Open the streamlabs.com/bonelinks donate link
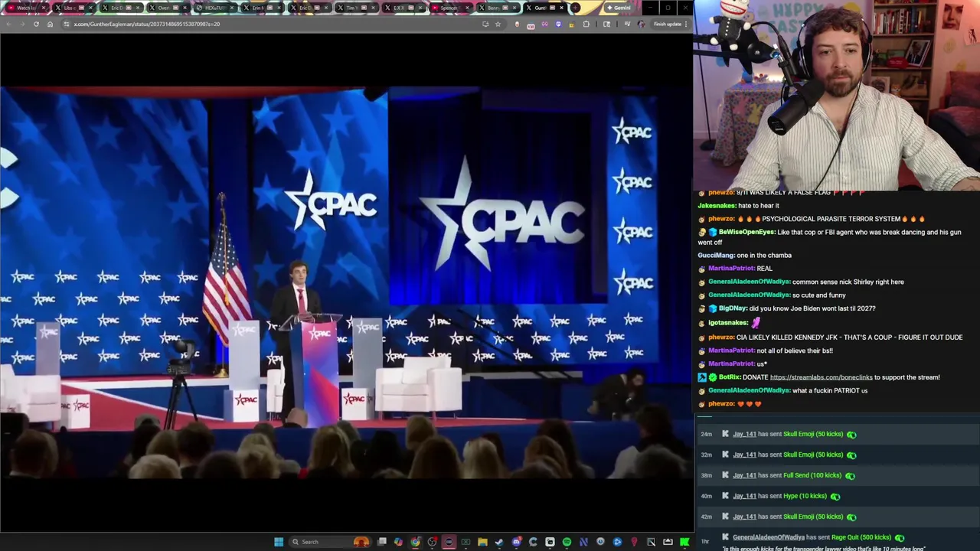Screen dimensions: 980x551 point(821,377)
